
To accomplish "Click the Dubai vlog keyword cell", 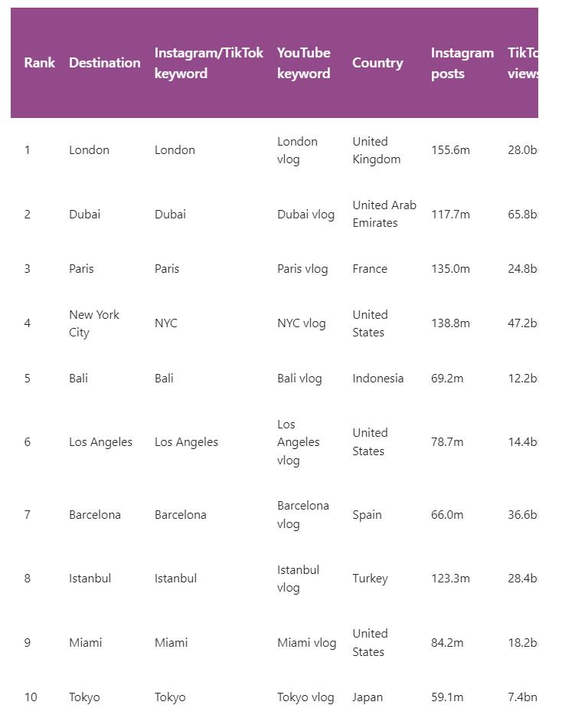I will click(306, 215).
